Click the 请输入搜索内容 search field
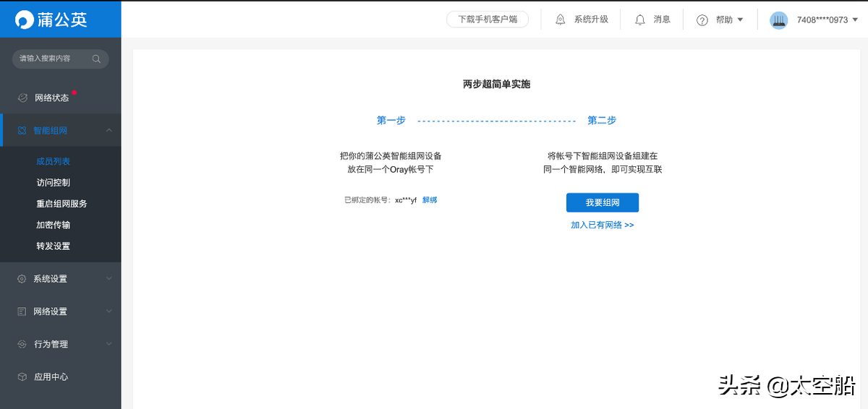This screenshot has height=409, width=868. coord(61,59)
